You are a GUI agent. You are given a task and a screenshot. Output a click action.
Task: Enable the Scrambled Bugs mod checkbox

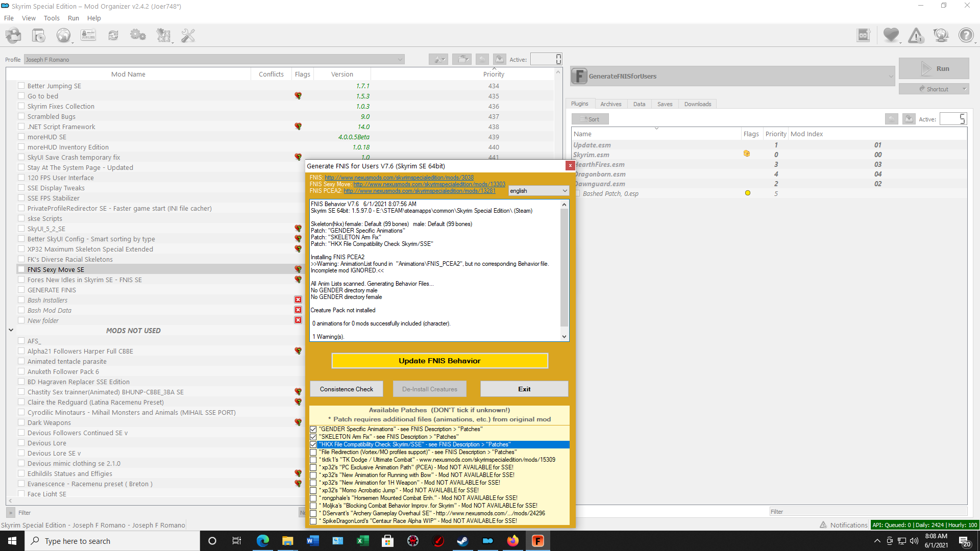[x=21, y=116]
